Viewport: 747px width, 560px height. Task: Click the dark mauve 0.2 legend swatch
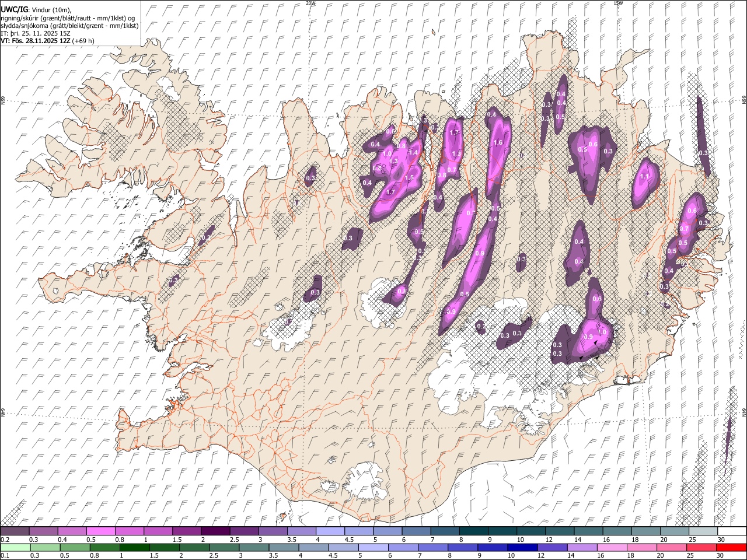(15, 531)
